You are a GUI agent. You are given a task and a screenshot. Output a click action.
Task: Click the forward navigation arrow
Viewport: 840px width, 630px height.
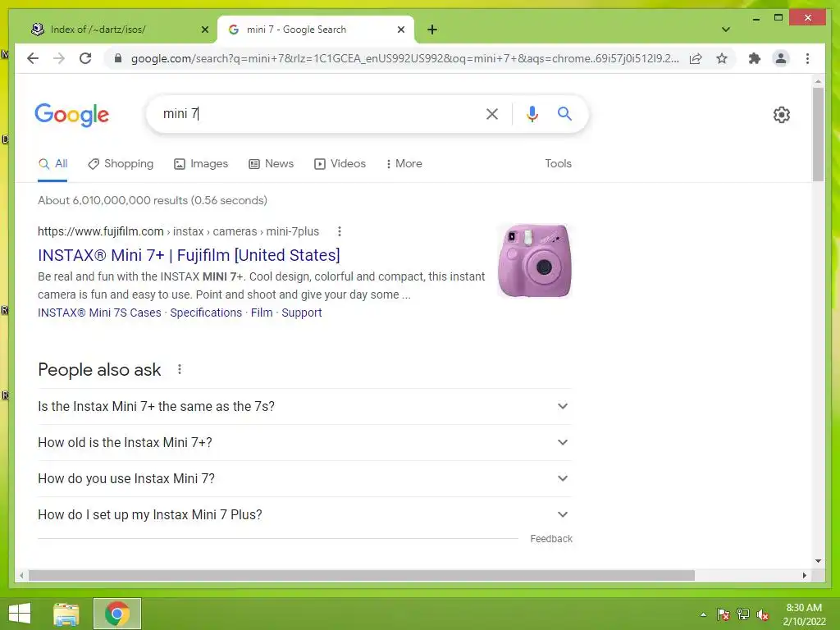tap(59, 58)
